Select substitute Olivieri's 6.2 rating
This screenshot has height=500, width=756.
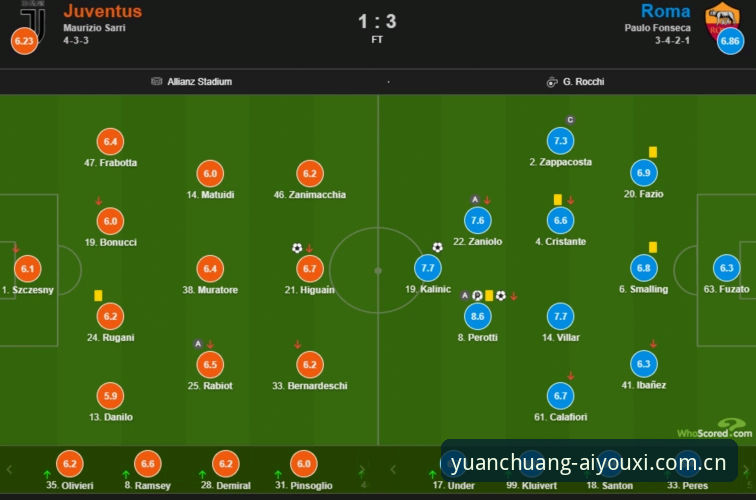[70, 464]
